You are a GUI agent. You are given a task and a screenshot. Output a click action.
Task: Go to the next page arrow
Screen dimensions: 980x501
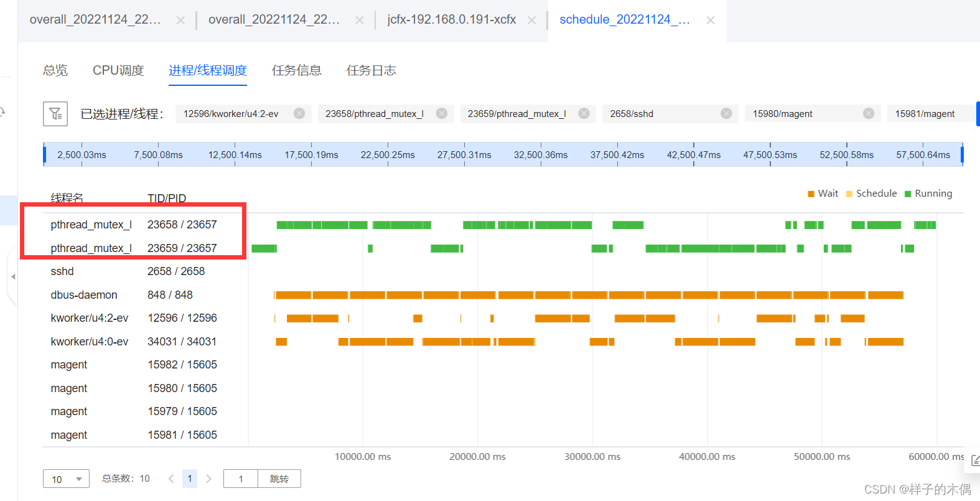[208, 479]
